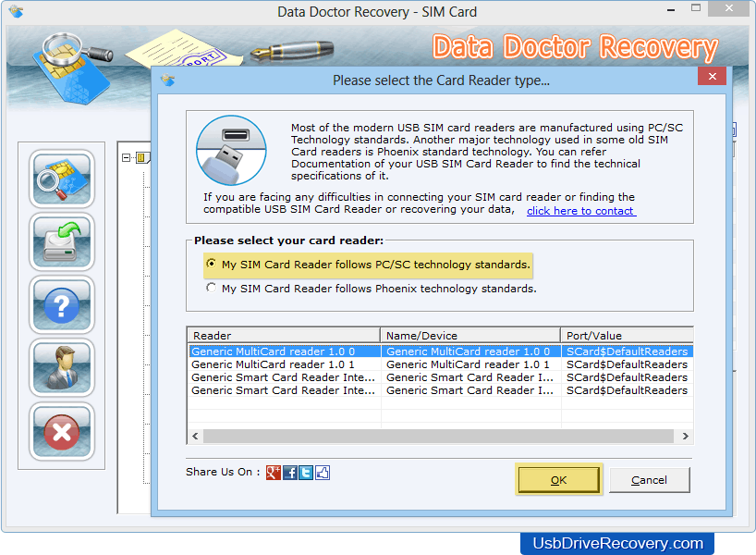Screen dimensions: 756x555
Task: Share on Twitter
Action: click(306, 473)
